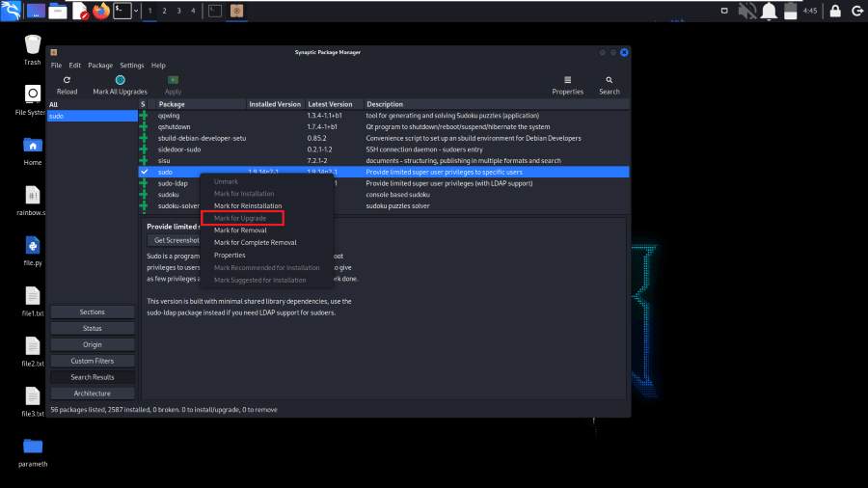
Task: Open the notifications bell icon
Action: [769, 11]
